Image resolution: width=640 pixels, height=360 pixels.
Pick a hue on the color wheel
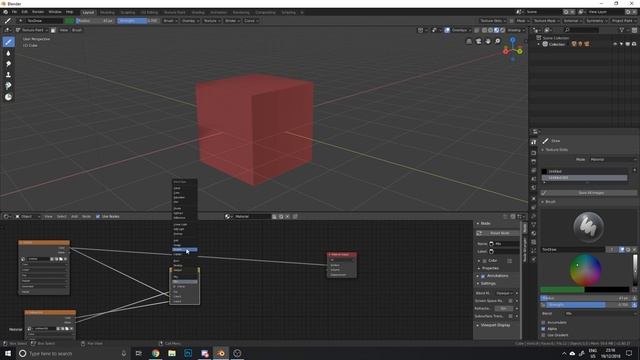tap(585, 269)
